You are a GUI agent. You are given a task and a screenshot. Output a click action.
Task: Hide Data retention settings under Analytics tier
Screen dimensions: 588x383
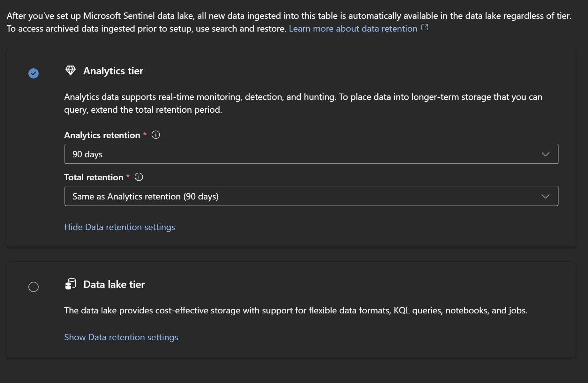tap(119, 227)
